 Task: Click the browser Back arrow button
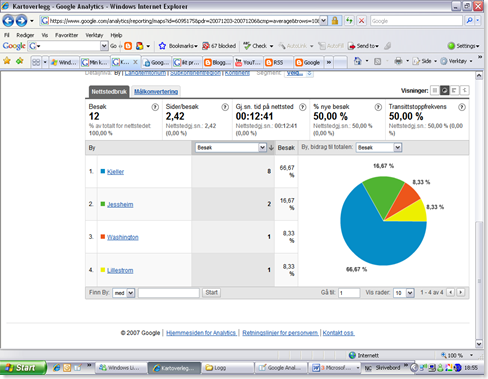[8, 21]
